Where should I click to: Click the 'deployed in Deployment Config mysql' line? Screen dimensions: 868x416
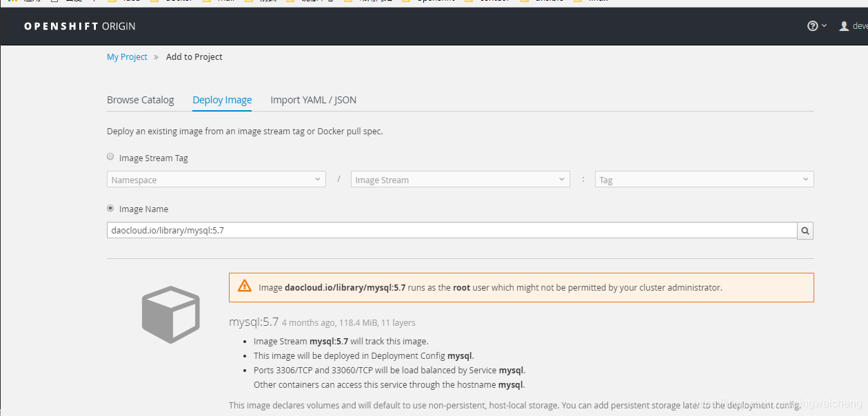coord(364,356)
